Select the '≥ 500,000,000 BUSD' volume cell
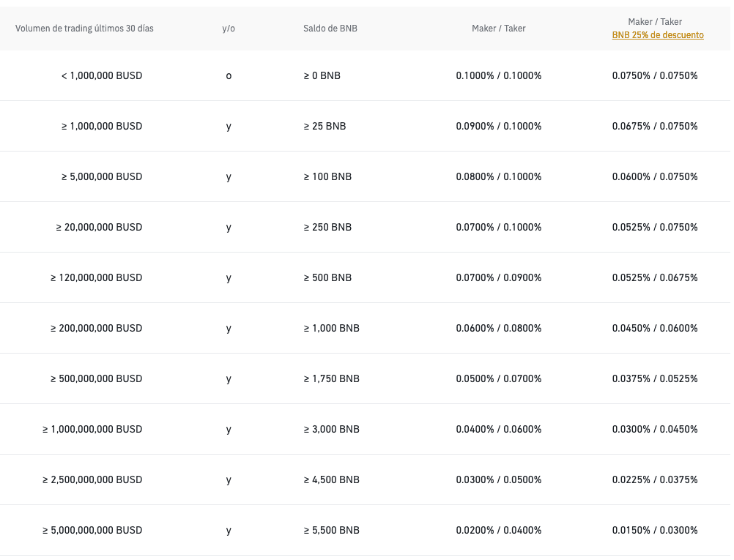734x560 pixels. (x=96, y=379)
